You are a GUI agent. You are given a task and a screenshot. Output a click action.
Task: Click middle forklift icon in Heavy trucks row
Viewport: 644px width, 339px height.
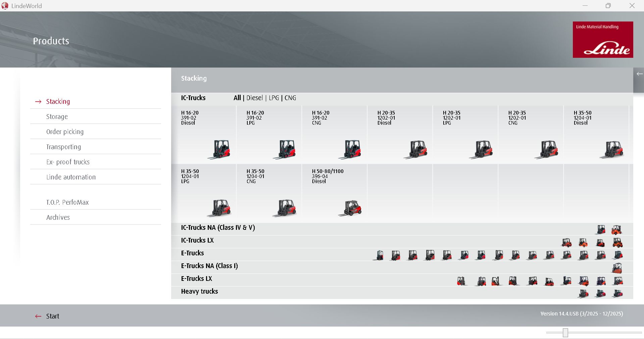600,294
